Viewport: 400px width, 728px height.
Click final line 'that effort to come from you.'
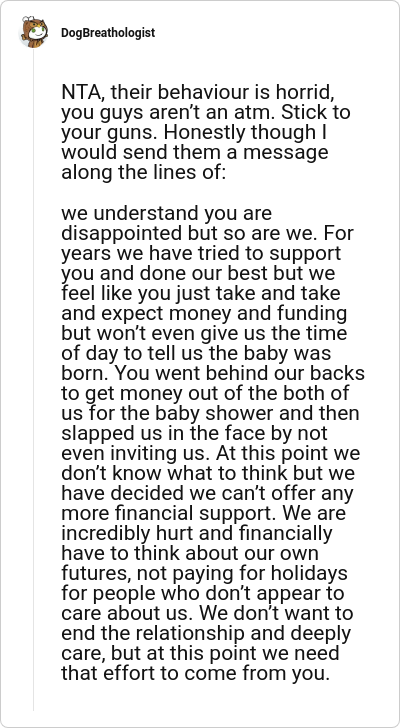195,673
